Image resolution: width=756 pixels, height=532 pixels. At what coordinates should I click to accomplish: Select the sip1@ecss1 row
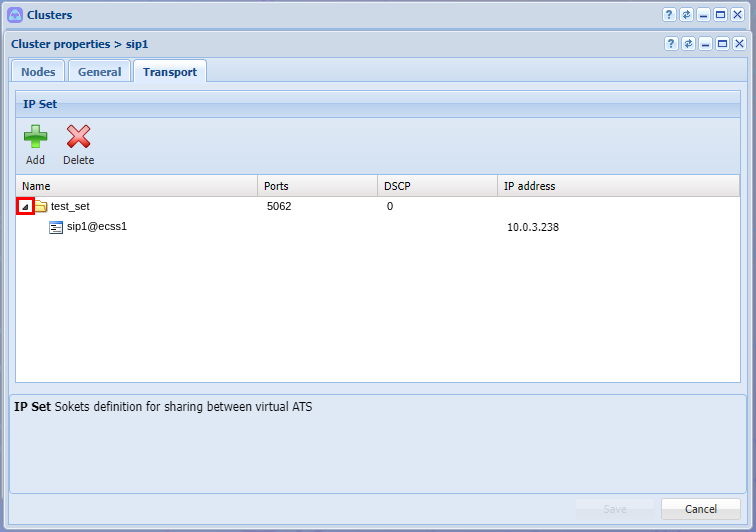pyautogui.click(x=378, y=227)
